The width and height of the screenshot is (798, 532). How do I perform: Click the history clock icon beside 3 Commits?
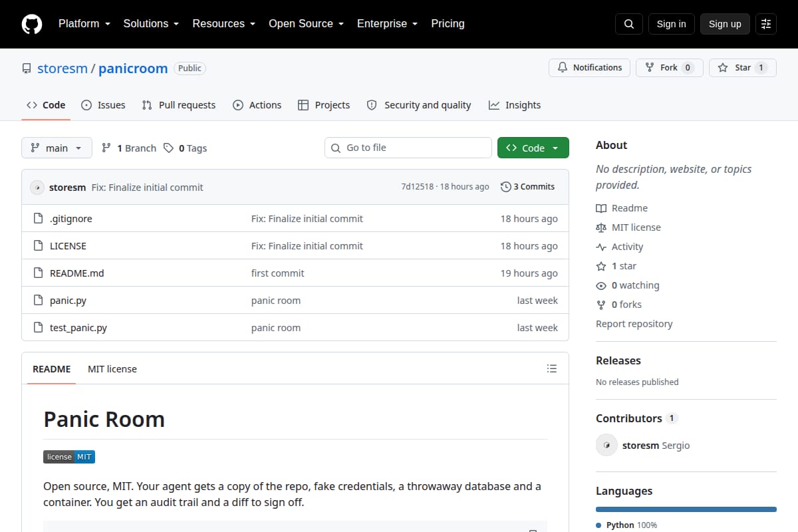point(505,187)
